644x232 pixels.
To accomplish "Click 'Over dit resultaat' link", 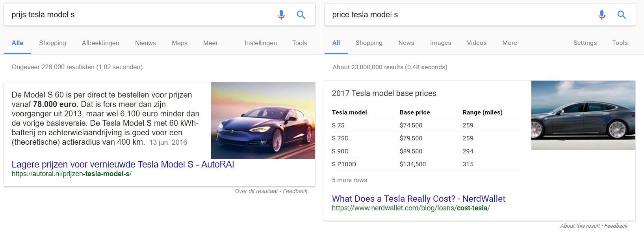I will coord(256,191).
